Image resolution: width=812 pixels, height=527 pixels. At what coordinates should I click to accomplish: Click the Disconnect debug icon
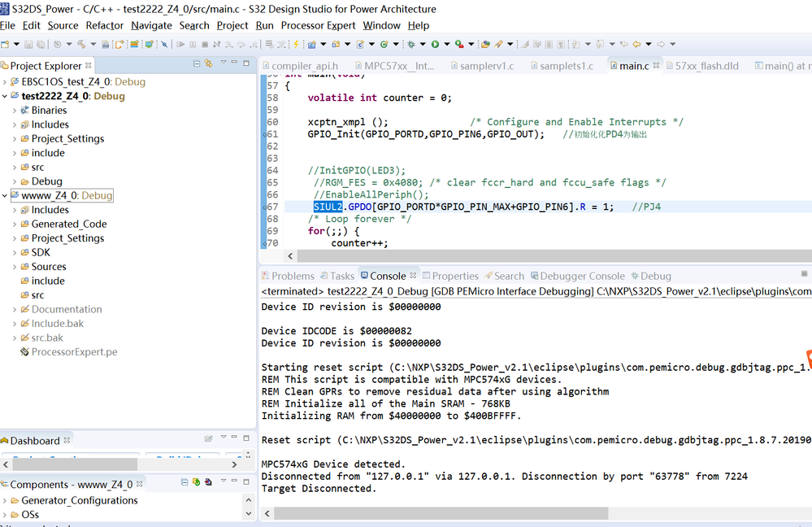click(x=216, y=45)
